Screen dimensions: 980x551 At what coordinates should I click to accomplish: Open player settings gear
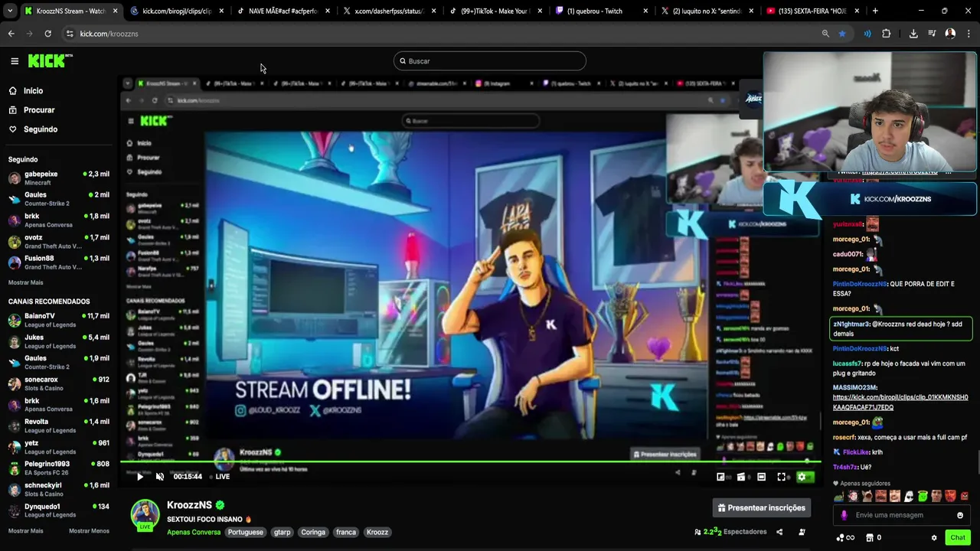[802, 477]
